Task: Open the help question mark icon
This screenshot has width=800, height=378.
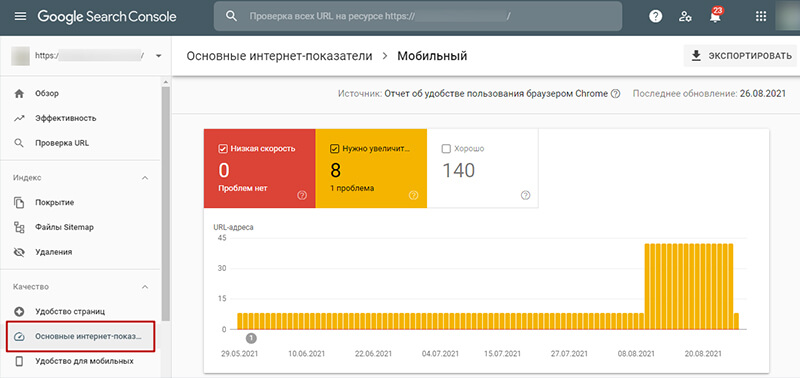Action: click(655, 16)
